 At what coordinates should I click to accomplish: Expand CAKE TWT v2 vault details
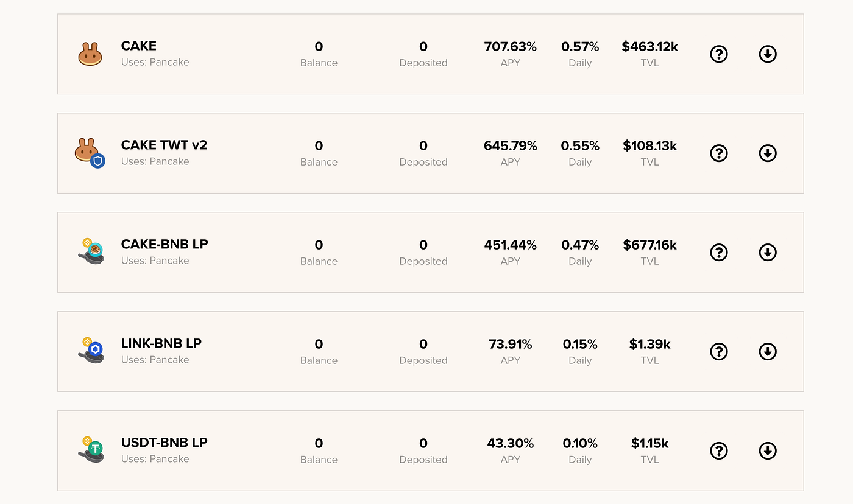coord(768,153)
